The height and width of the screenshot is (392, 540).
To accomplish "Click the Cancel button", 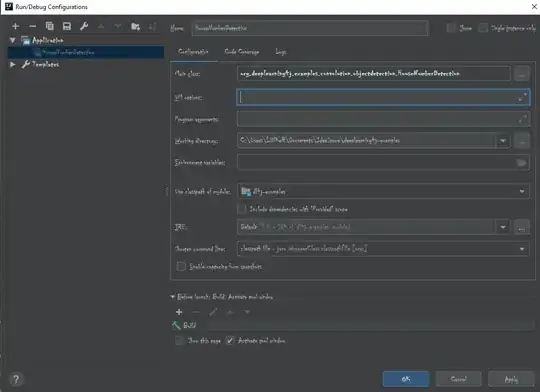I will (x=458, y=379).
